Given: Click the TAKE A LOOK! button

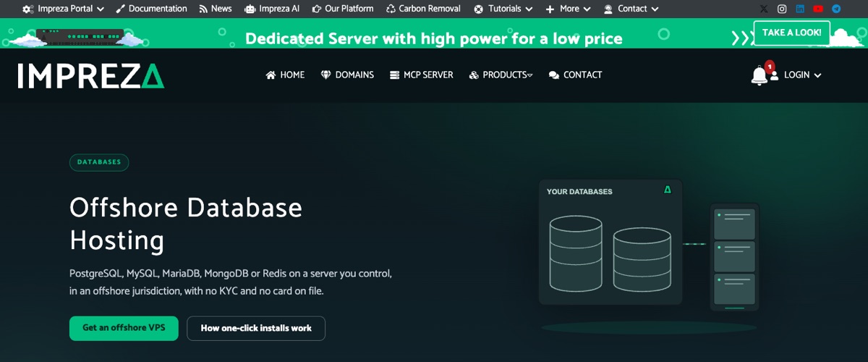Looking at the screenshot, I should 792,33.
